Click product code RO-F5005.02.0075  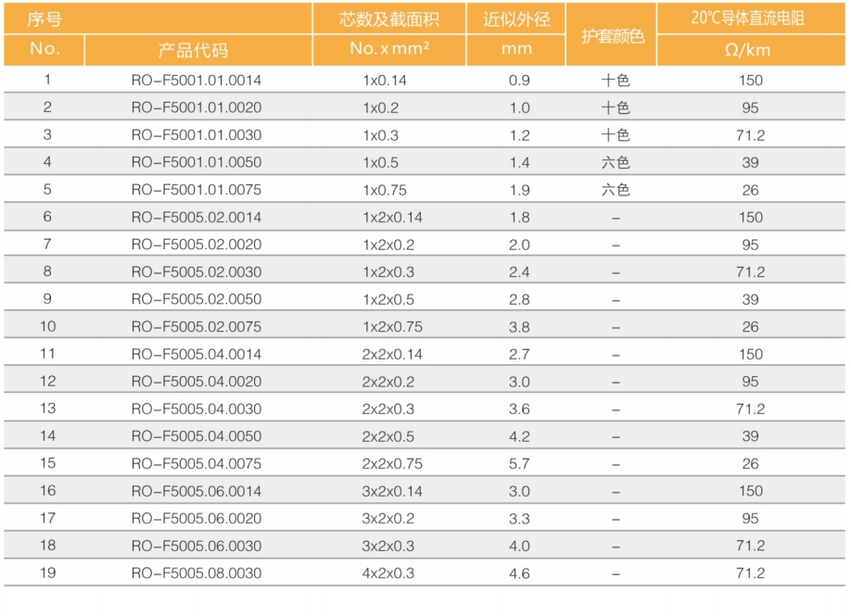(x=197, y=327)
